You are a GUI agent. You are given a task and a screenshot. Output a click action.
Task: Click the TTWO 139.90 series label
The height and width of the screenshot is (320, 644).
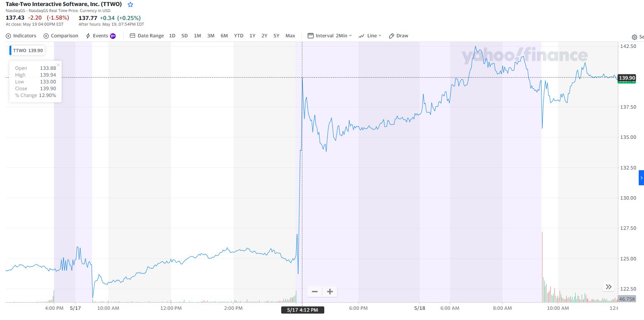pyautogui.click(x=28, y=51)
